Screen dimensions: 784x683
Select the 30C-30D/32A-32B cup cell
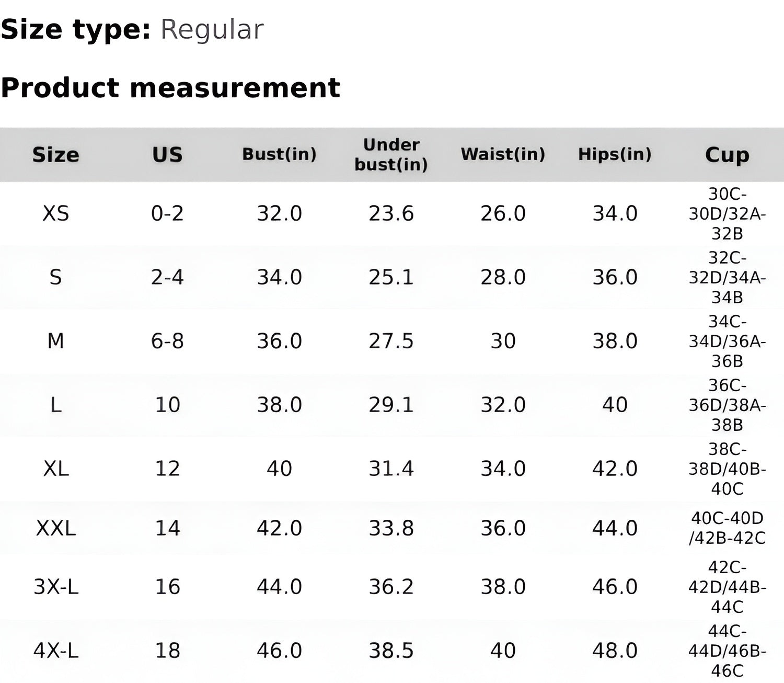(727, 213)
